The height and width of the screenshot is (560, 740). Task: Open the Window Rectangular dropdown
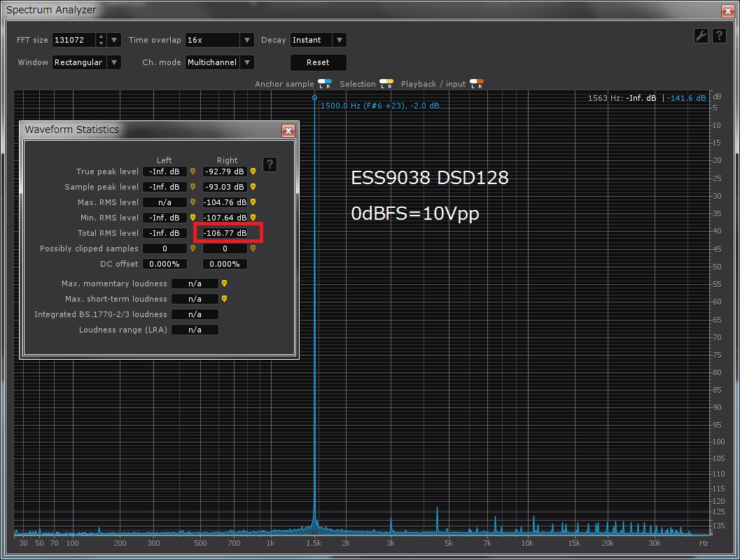86,62
